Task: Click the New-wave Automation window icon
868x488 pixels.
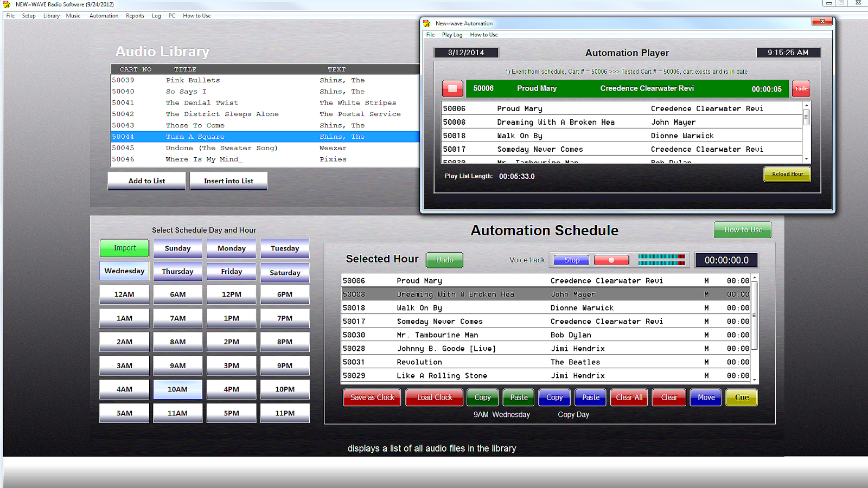Action: pyautogui.click(x=426, y=23)
